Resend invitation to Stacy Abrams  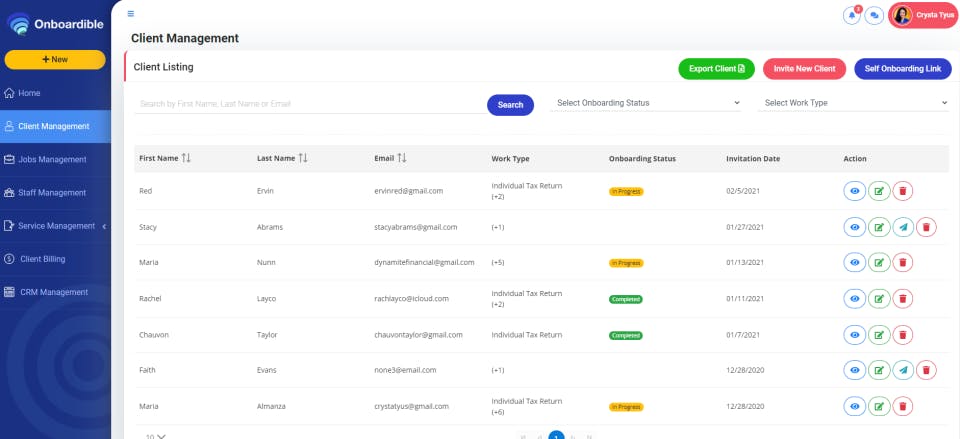click(x=903, y=227)
